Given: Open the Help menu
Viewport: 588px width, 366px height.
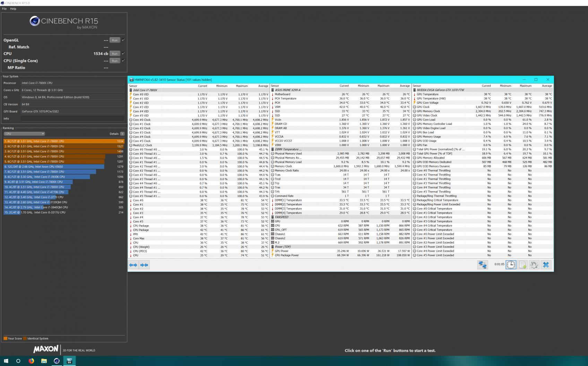Looking at the screenshot, I should pos(13,9).
